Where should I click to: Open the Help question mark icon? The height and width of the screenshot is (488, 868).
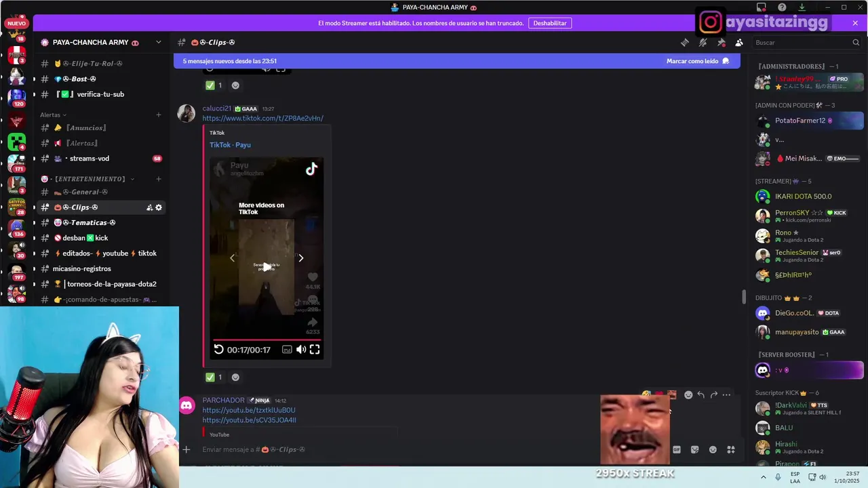782,7
